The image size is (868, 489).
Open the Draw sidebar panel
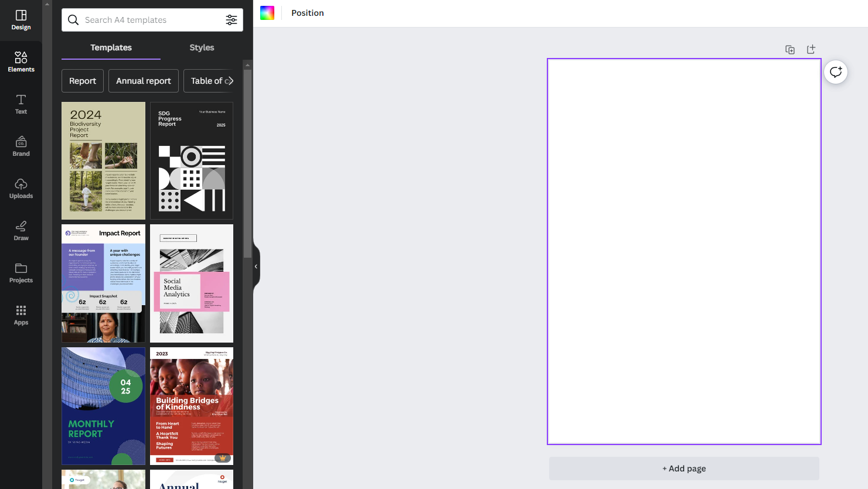pos(21,231)
